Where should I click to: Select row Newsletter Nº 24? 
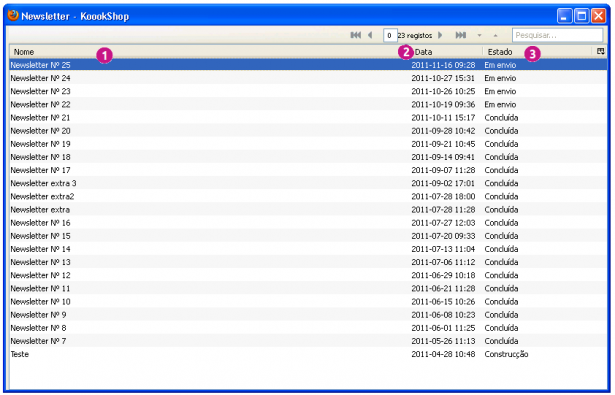[308, 78]
